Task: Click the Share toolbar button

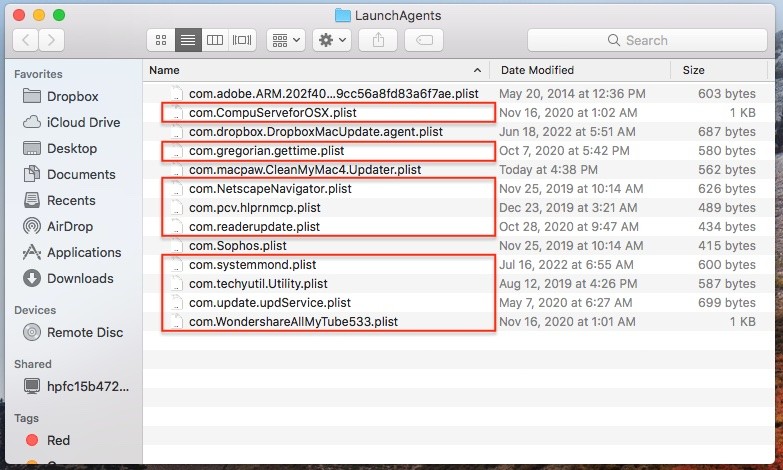Action: (378, 40)
